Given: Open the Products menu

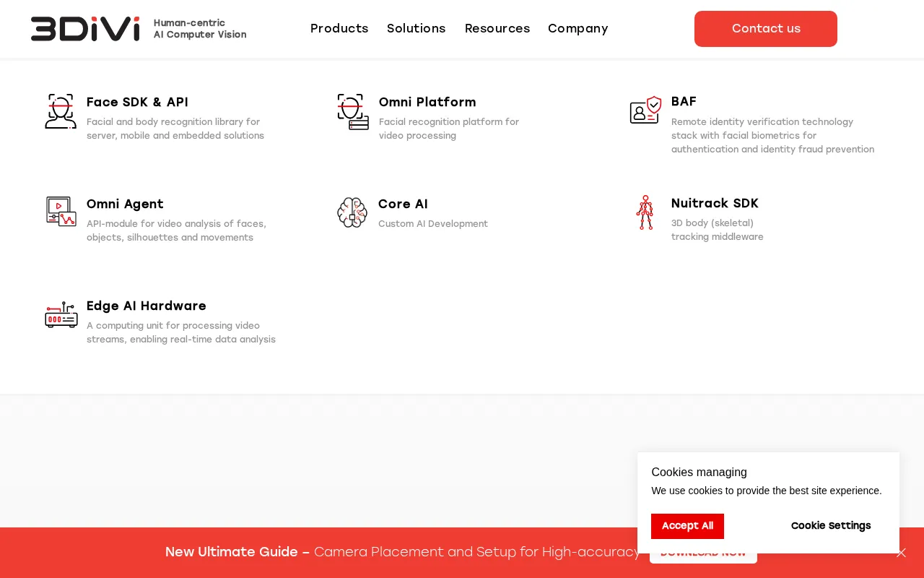Looking at the screenshot, I should click(x=339, y=28).
